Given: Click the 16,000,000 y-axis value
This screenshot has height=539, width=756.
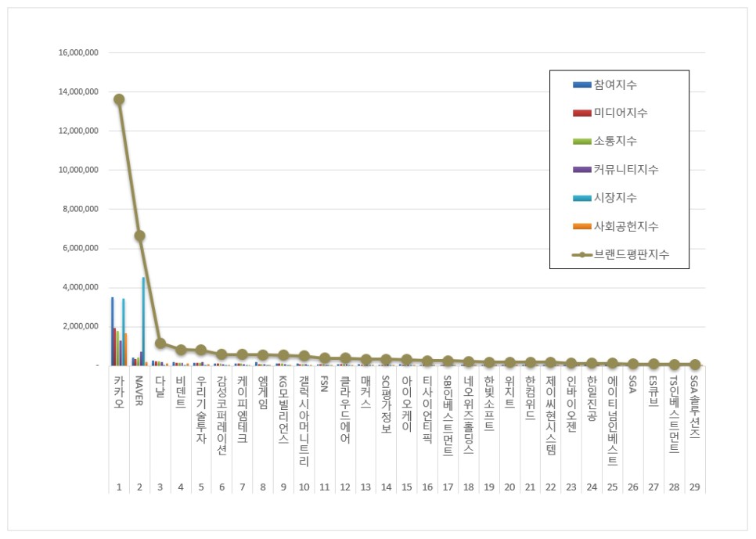Looking at the screenshot, I should coord(78,52).
